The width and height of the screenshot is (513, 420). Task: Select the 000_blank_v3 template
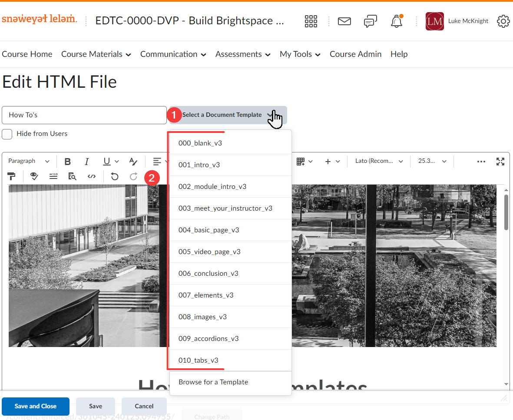click(231, 143)
